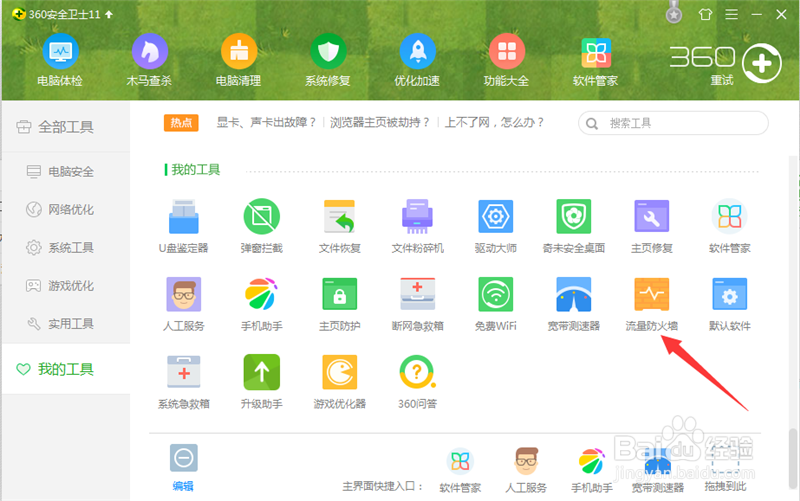Launch 流量防火墙 traffic firewall
Viewport: 800px width, 501px height.
click(652, 304)
